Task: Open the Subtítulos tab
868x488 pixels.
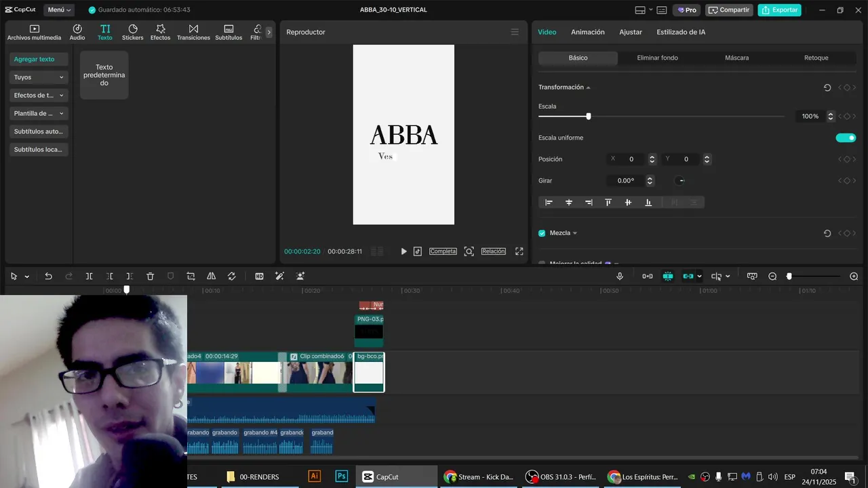Action: (x=229, y=32)
